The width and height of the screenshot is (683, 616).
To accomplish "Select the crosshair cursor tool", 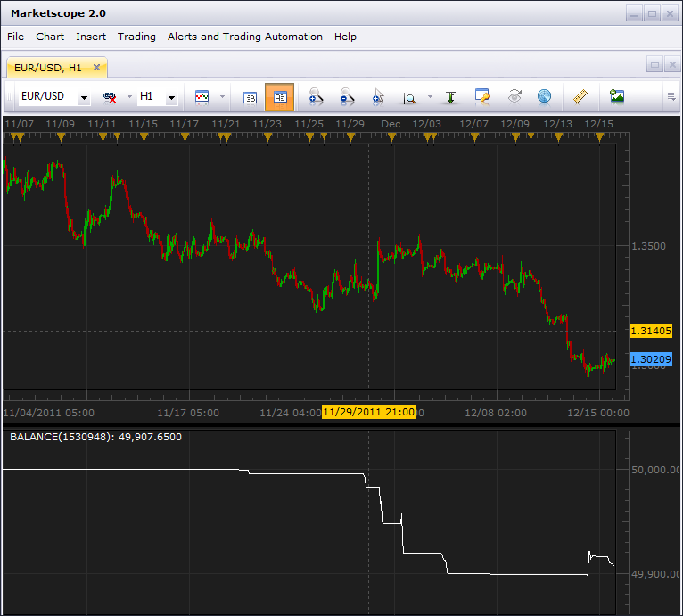I will coord(378,96).
